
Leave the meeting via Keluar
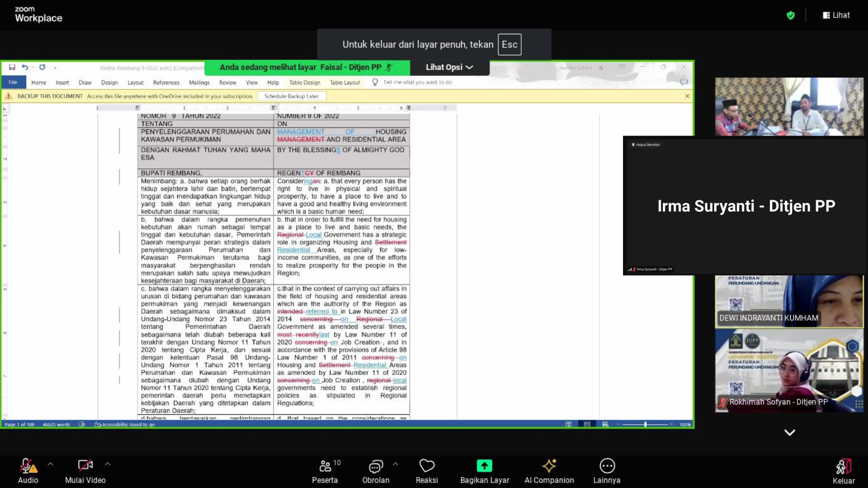[x=844, y=472]
